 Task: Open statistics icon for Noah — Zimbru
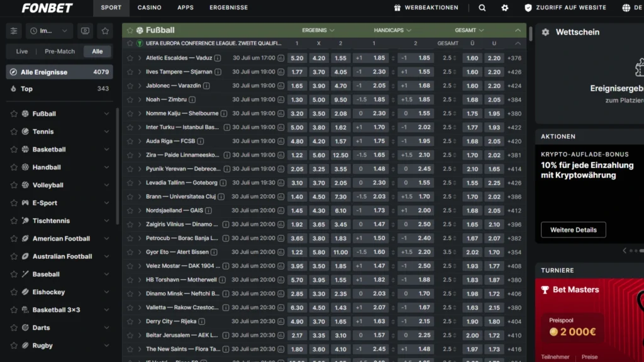pos(281,100)
